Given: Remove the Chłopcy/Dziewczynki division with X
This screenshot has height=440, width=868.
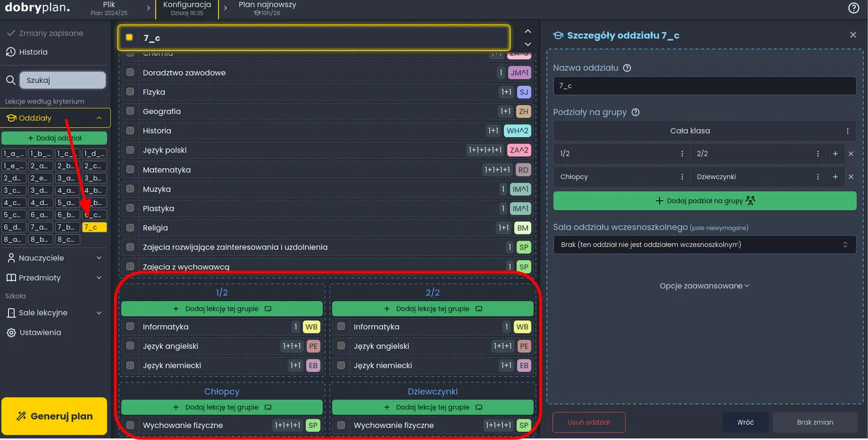Looking at the screenshot, I should [x=851, y=177].
